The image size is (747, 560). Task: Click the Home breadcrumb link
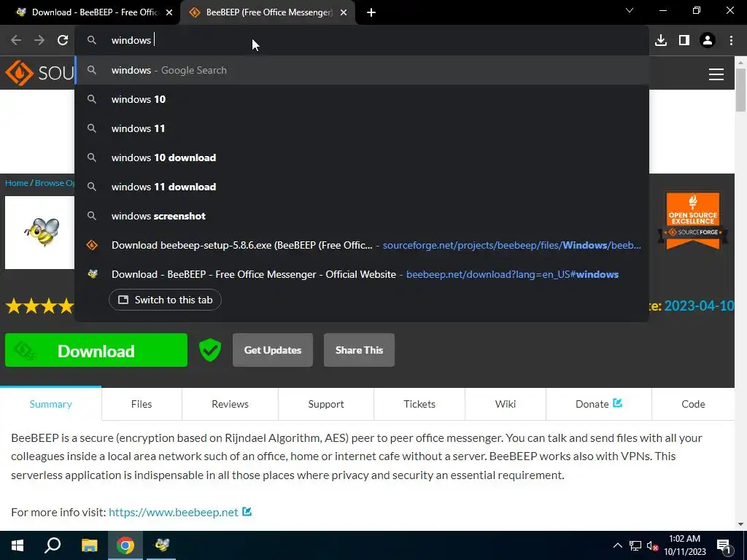(x=17, y=183)
